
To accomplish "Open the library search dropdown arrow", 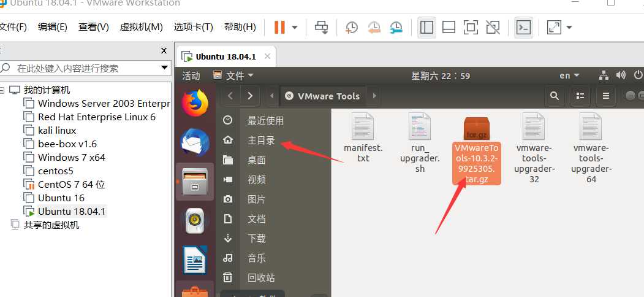I will tap(165, 68).
